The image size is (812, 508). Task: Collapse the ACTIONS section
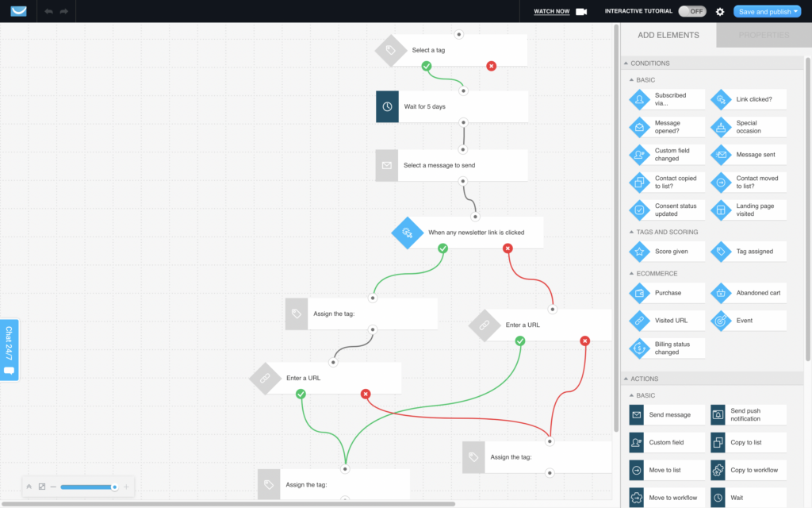(x=626, y=379)
